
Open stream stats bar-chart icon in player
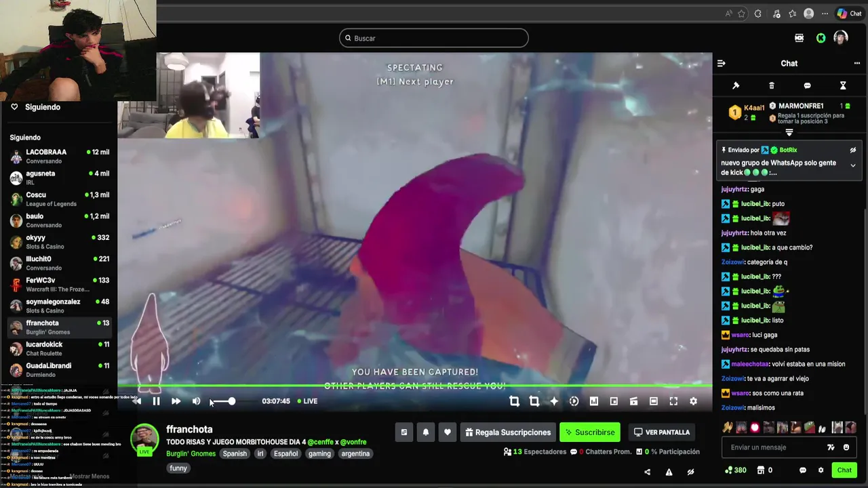point(594,401)
